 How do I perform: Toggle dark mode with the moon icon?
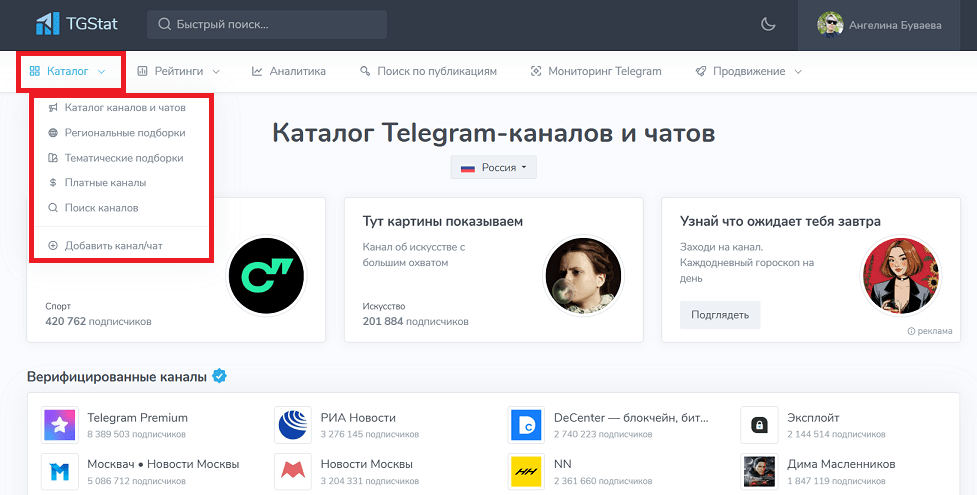tap(768, 25)
